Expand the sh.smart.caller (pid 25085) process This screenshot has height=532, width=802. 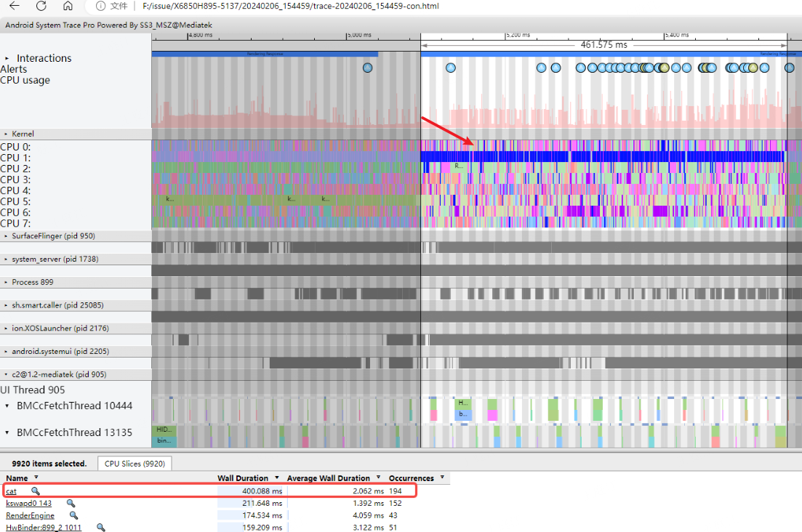click(x=6, y=305)
